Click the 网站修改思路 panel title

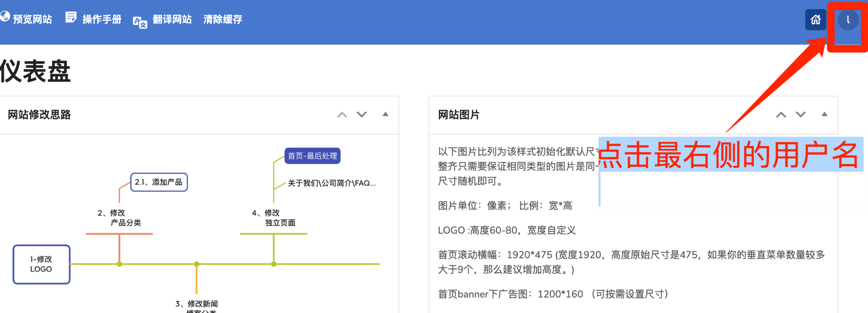[x=39, y=115]
